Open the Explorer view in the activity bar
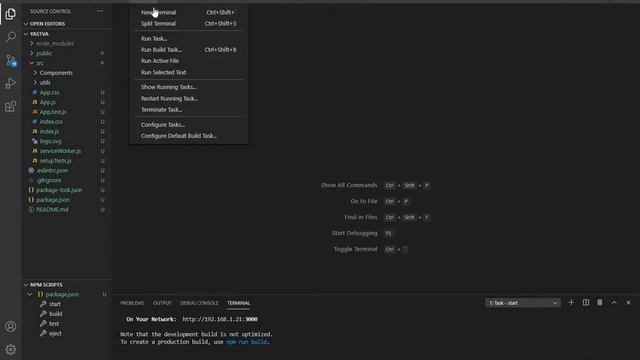 (11, 14)
